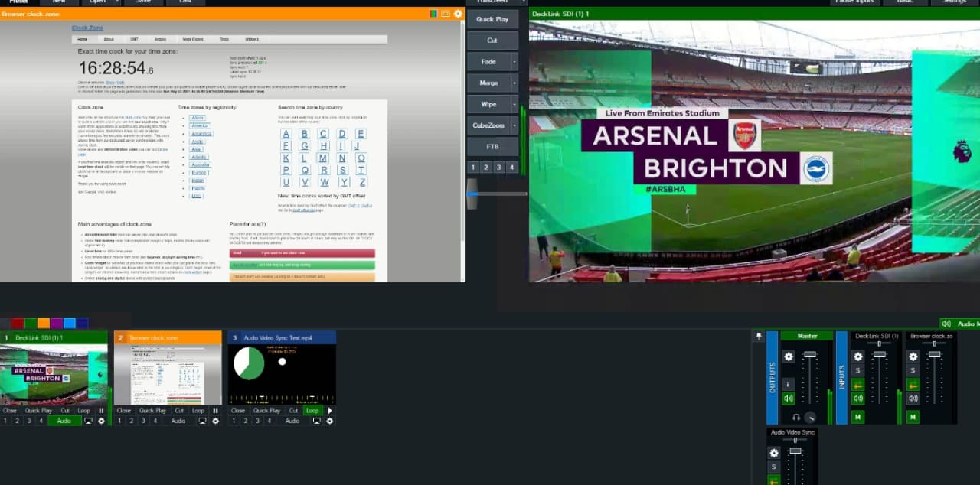Expand the Wipe transition dropdown arrow
980x485 pixels.
(x=514, y=104)
